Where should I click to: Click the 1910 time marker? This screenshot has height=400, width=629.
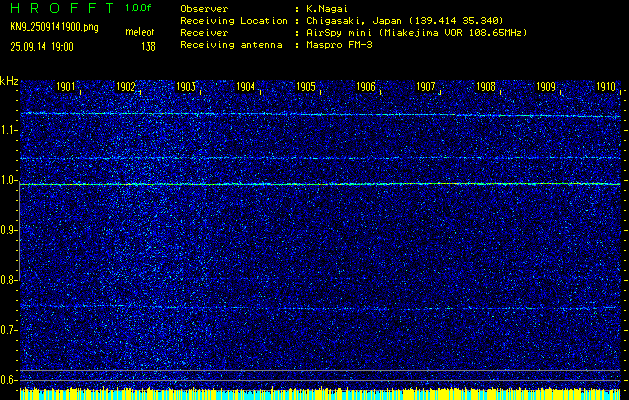pyautogui.click(x=606, y=87)
